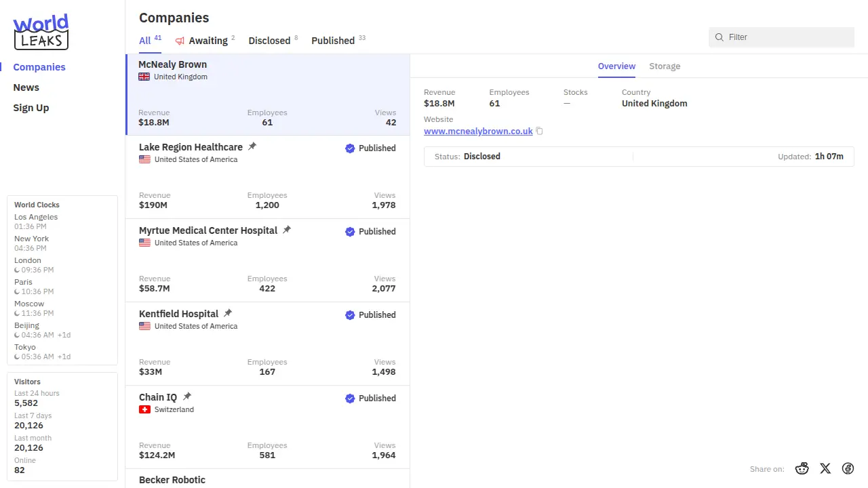Click the magnifier icon in the Filter box

tap(719, 37)
